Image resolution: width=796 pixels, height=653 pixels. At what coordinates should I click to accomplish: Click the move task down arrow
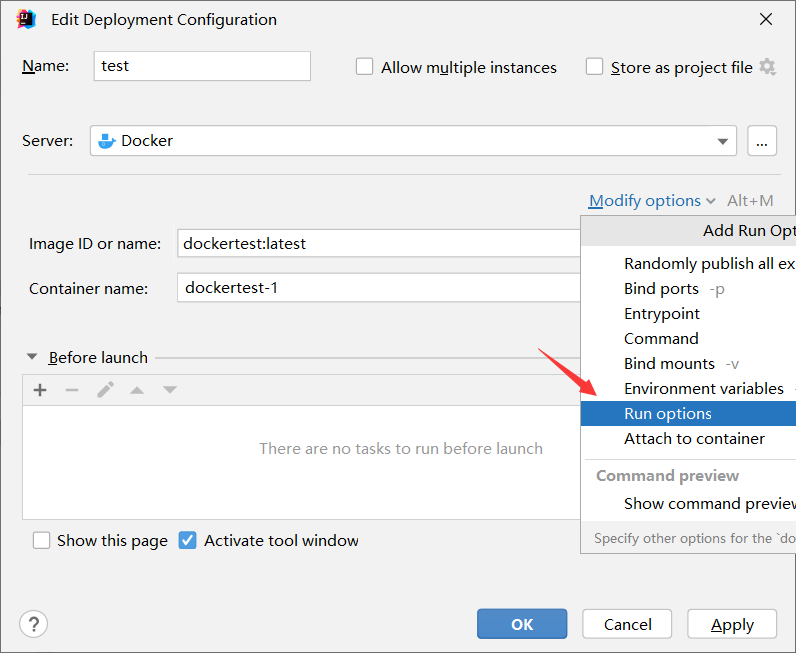click(170, 390)
